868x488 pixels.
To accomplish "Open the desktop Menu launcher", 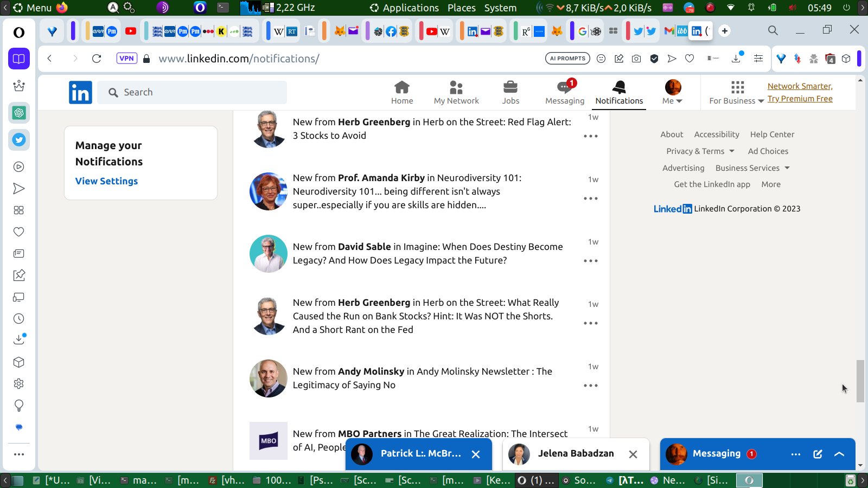I will click(33, 8).
